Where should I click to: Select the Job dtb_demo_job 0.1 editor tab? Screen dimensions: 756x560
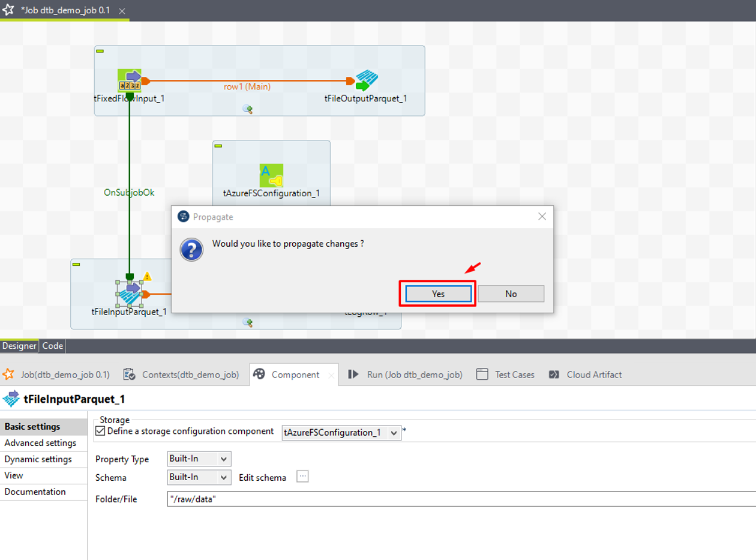[x=65, y=11]
